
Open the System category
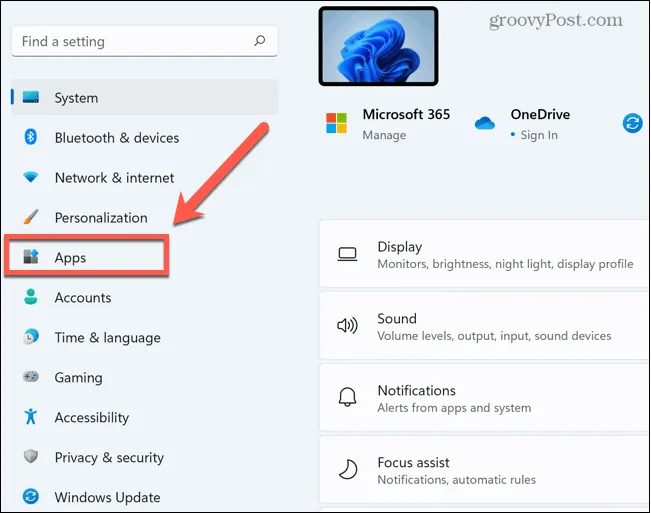click(144, 97)
